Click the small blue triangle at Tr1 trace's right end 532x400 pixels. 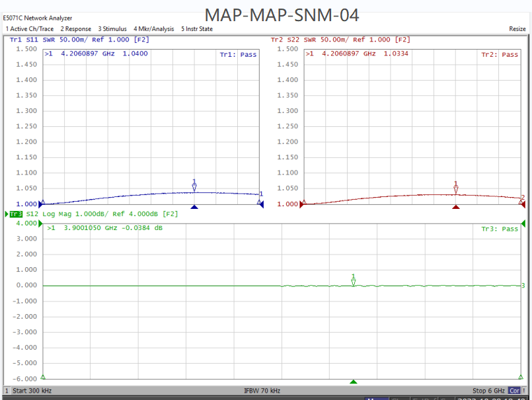[x=259, y=202]
